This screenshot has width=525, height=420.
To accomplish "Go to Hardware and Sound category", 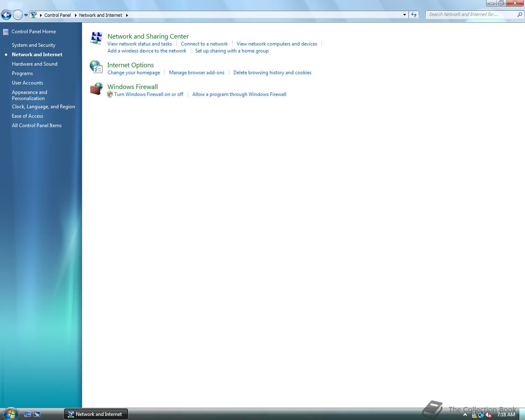I will click(34, 64).
